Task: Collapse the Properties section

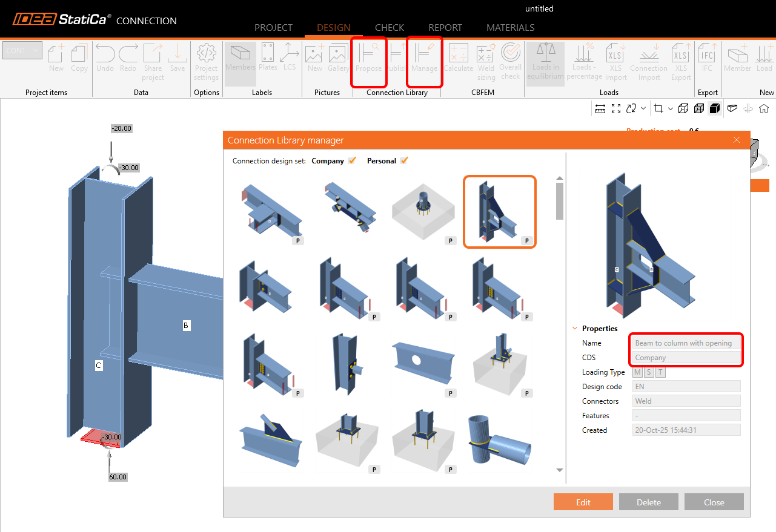Action: pyautogui.click(x=575, y=329)
